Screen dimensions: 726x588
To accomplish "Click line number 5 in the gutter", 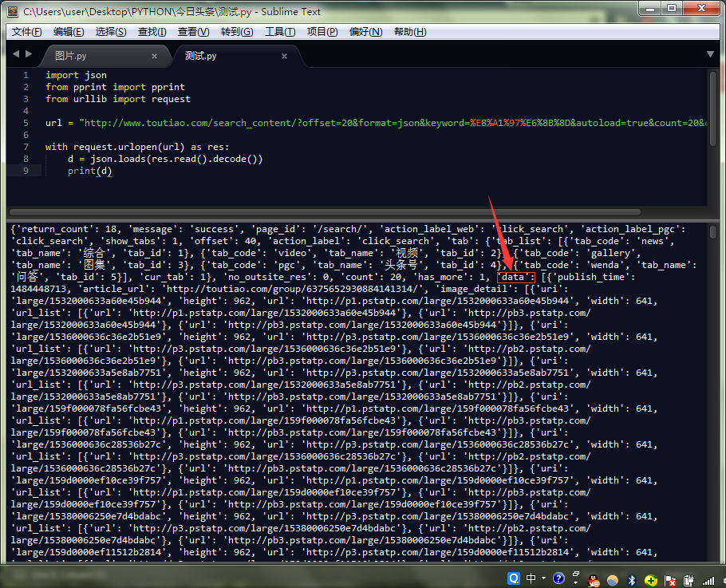I will 26,123.
